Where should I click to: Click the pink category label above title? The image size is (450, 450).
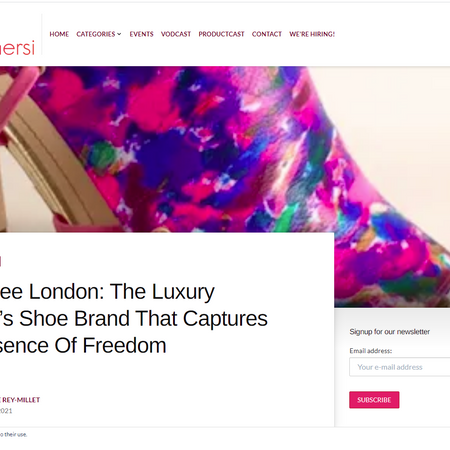click(x=1, y=262)
